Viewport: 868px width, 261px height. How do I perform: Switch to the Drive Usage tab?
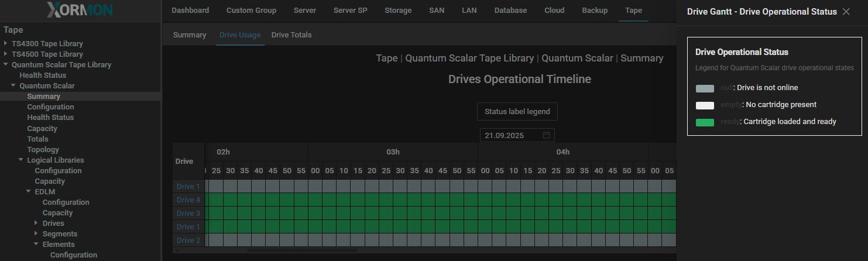coord(240,35)
